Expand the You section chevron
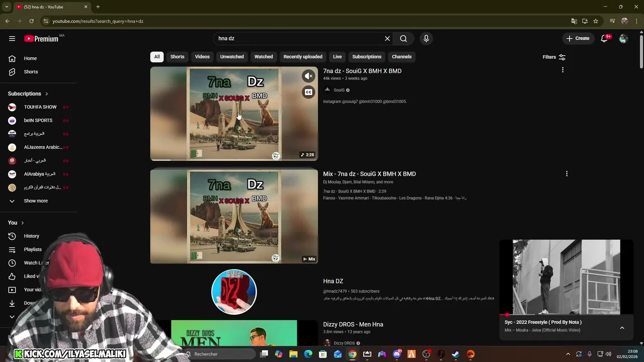The image size is (644, 362). pyautogui.click(x=22, y=223)
